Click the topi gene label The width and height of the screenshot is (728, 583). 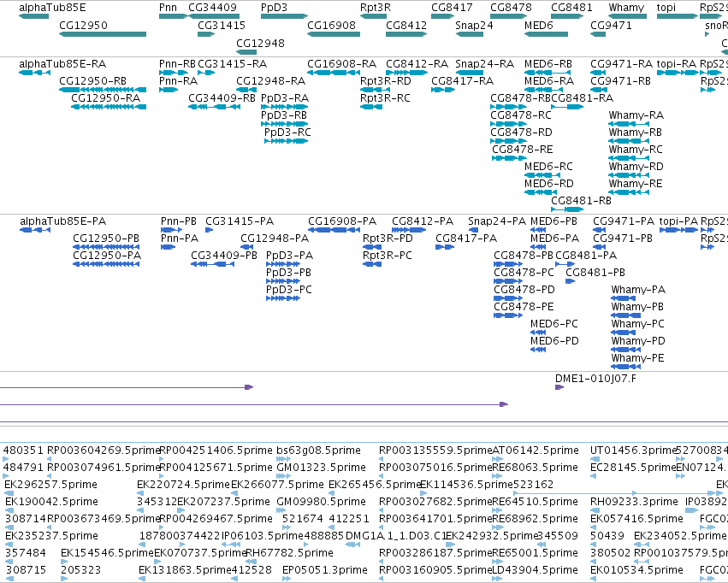tap(666, 8)
